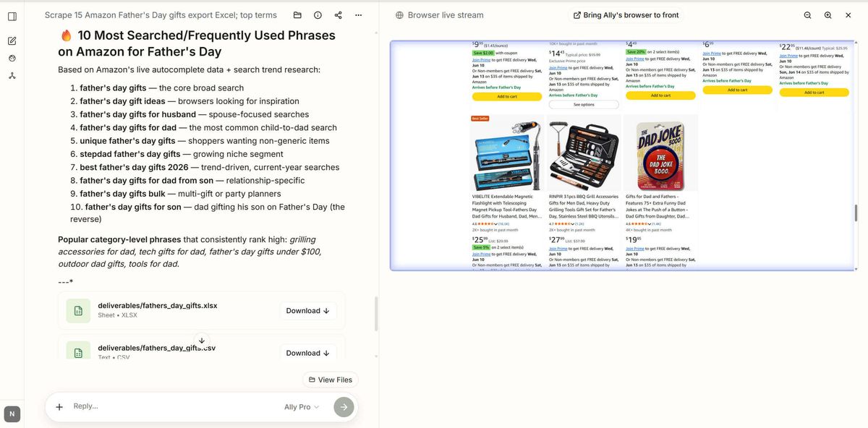The height and width of the screenshot is (428, 868).
Task: Zoom out the browser live stream
Action: 807,15
